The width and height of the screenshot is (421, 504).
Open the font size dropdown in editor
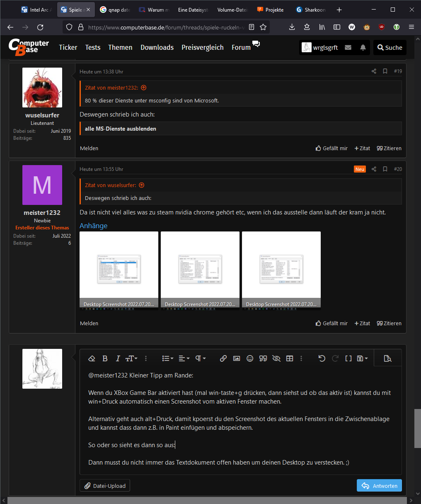coord(131,358)
